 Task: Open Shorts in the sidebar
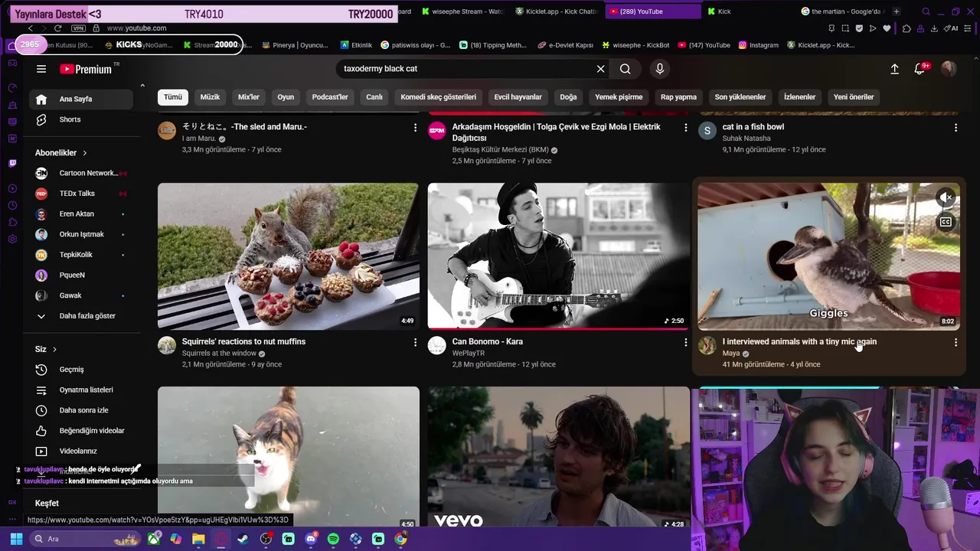[x=83, y=119]
